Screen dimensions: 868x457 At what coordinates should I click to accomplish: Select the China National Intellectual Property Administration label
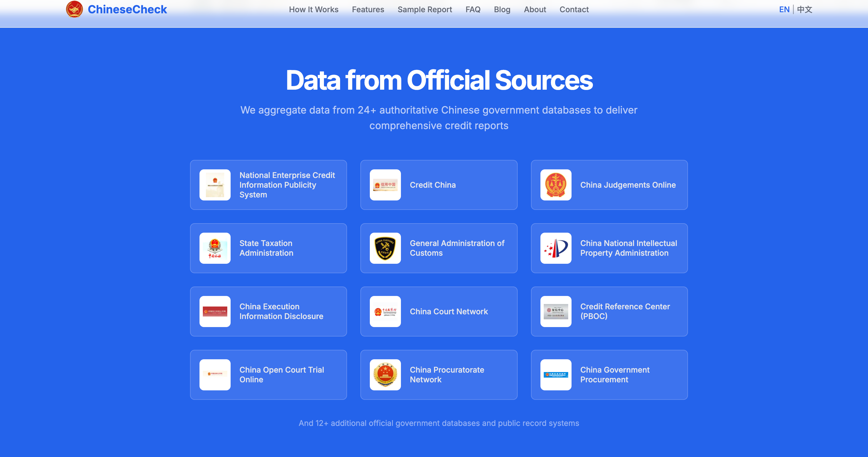pos(628,248)
